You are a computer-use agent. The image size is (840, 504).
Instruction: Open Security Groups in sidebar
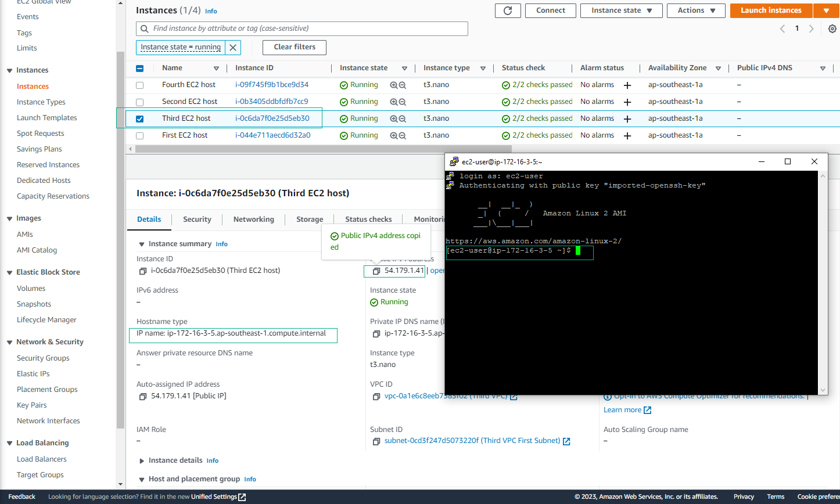(43, 358)
